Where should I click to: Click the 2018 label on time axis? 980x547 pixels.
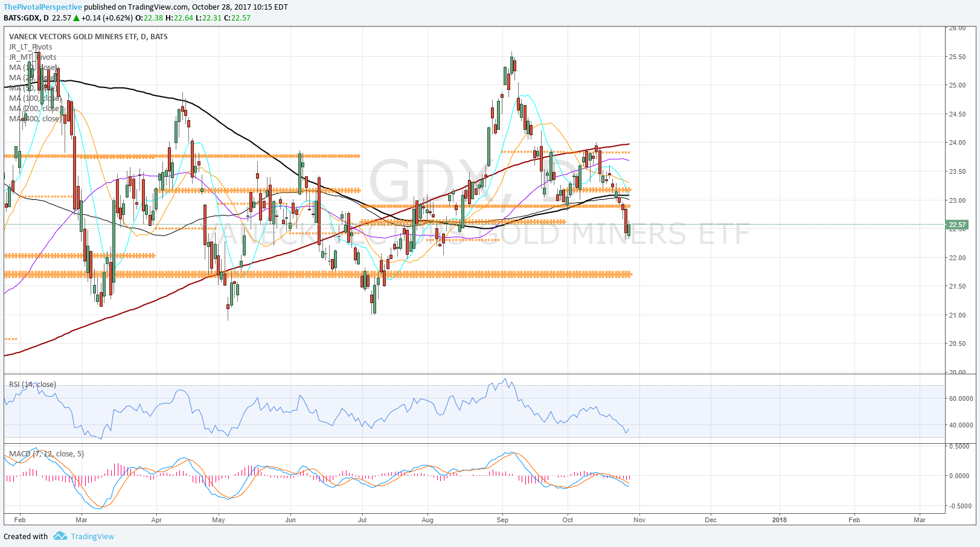click(780, 519)
